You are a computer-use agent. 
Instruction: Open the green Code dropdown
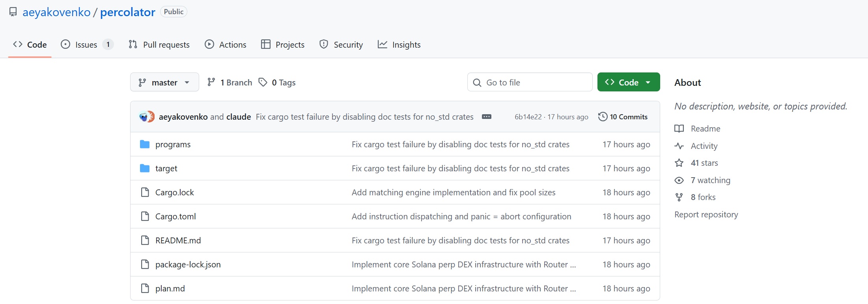(628, 82)
